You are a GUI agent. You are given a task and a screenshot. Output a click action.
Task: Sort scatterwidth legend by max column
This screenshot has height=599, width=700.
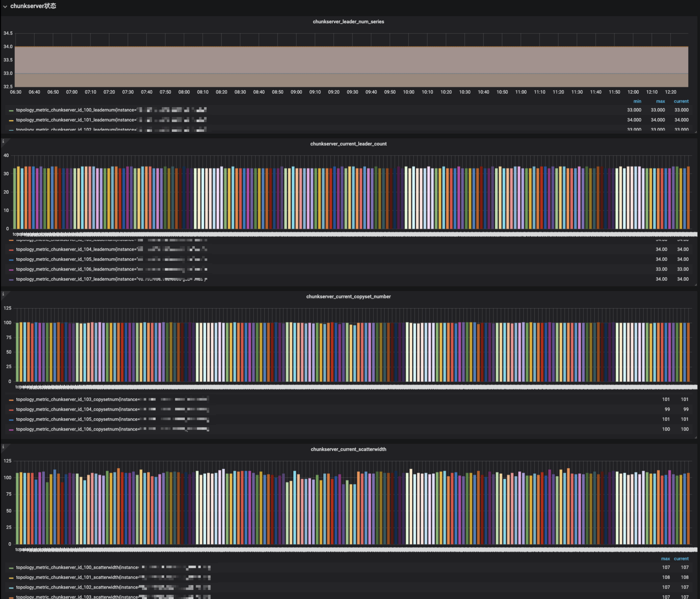665,559
